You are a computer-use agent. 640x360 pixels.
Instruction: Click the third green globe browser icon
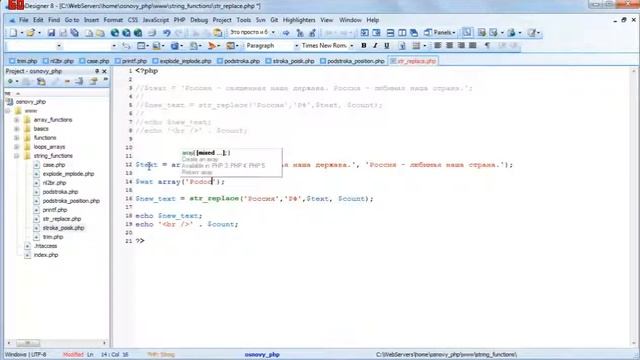(138, 33)
